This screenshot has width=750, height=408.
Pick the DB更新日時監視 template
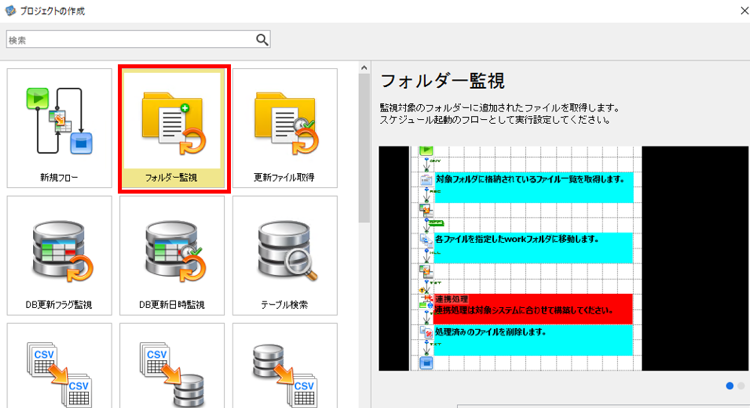click(172, 255)
